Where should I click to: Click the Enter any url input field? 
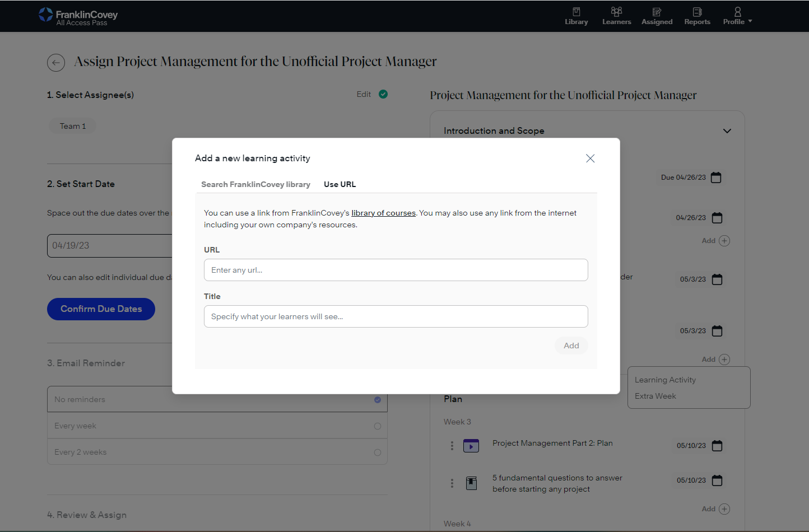tap(396, 270)
